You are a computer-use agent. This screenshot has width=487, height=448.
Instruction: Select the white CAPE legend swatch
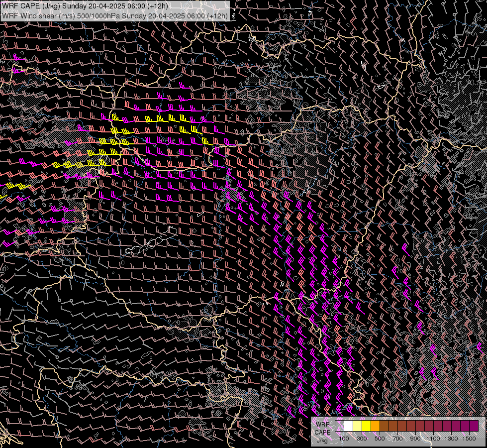tap(349, 426)
